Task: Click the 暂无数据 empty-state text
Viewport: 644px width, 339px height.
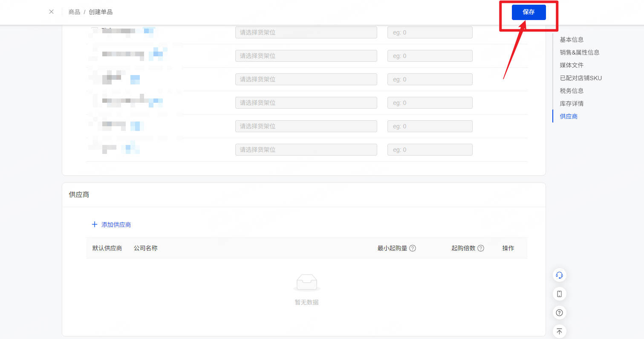Action: [x=306, y=302]
